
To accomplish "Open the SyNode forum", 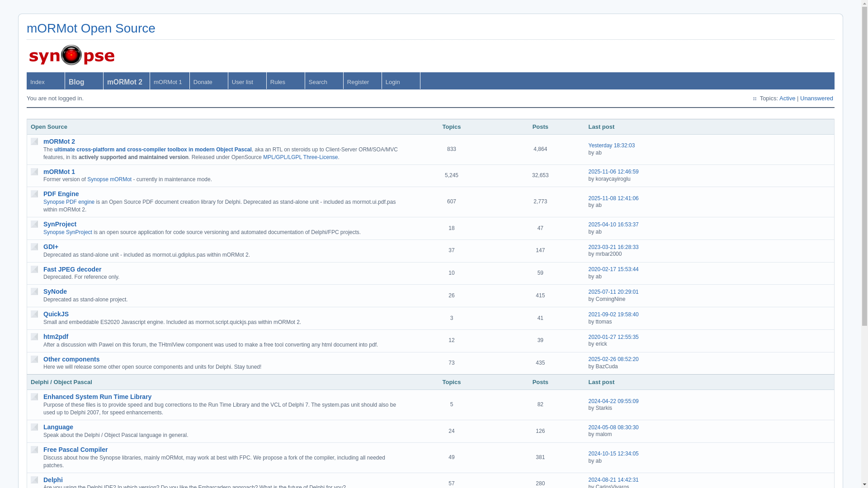I will (x=55, y=291).
